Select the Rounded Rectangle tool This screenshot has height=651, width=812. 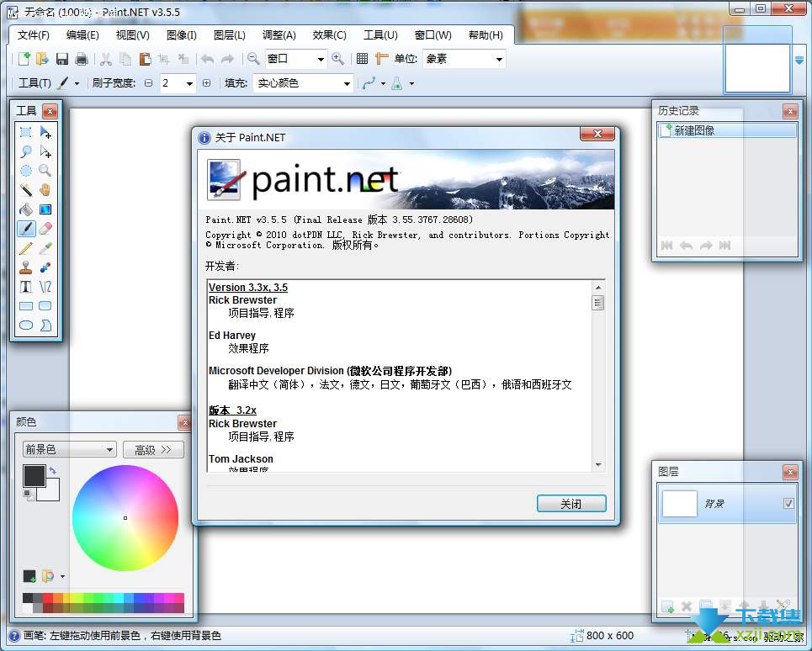pyautogui.click(x=45, y=306)
